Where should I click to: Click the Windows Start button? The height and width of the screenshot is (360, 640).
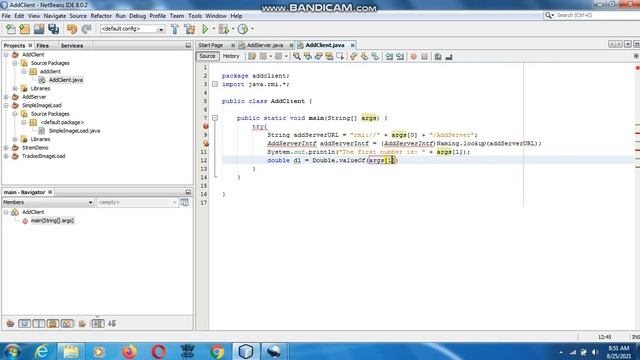(13, 351)
